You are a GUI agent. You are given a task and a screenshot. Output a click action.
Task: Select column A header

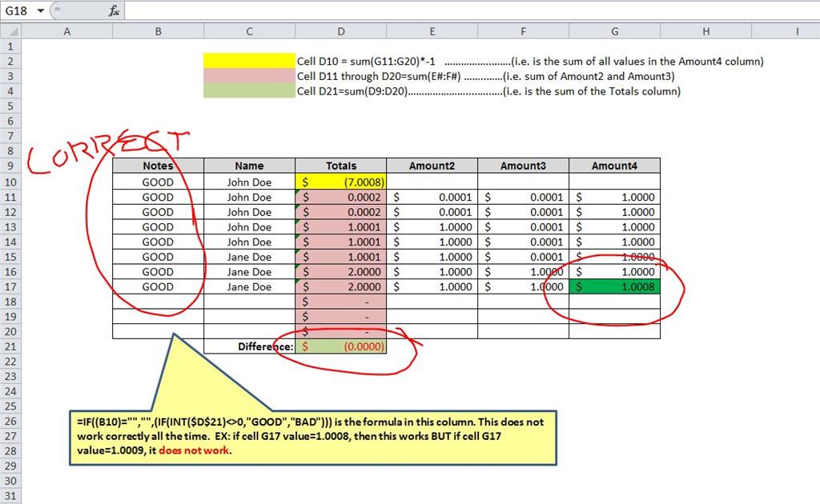click(67, 31)
